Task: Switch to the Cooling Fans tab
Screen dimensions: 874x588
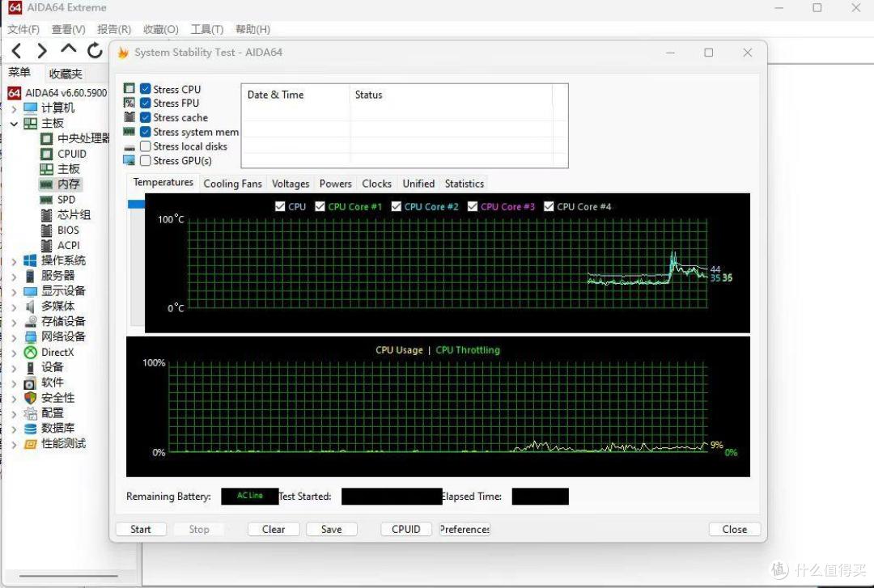Action: tap(232, 184)
